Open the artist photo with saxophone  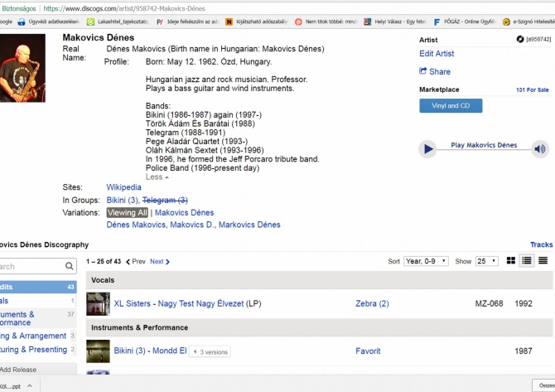[x=22, y=68]
